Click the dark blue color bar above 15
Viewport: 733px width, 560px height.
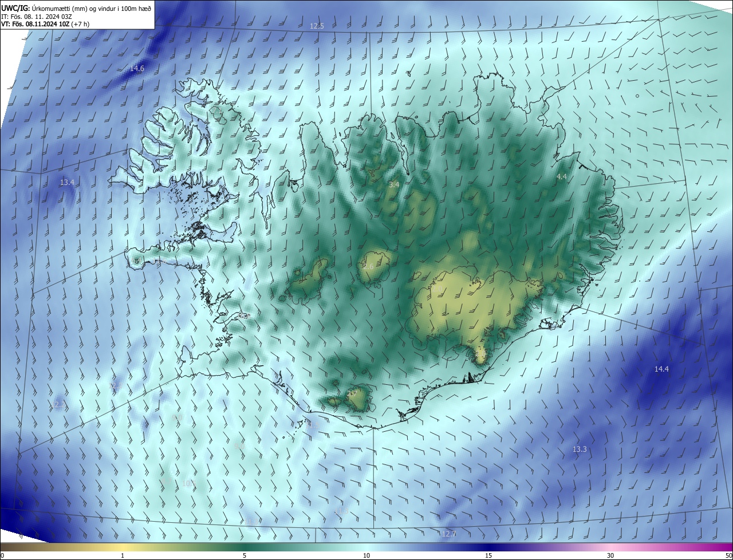pyautogui.click(x=488, y=547)
